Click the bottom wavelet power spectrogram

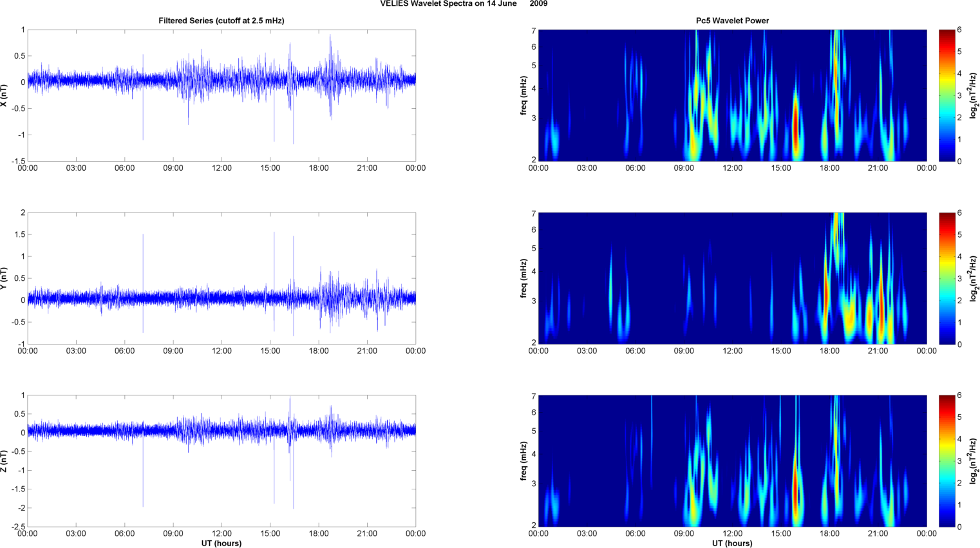[732, 461]
